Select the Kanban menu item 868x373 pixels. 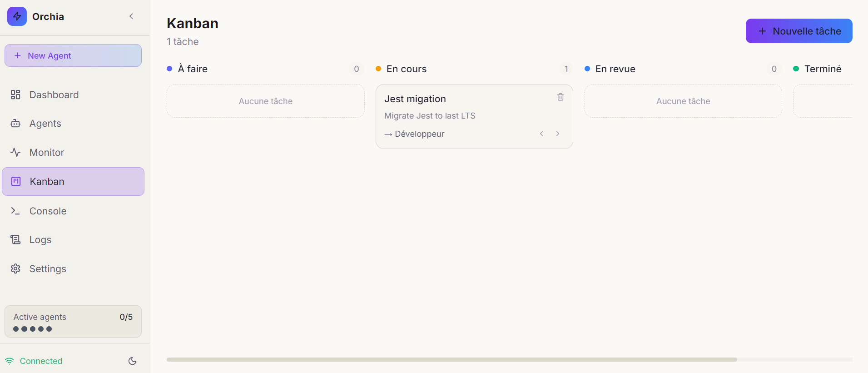73,182
